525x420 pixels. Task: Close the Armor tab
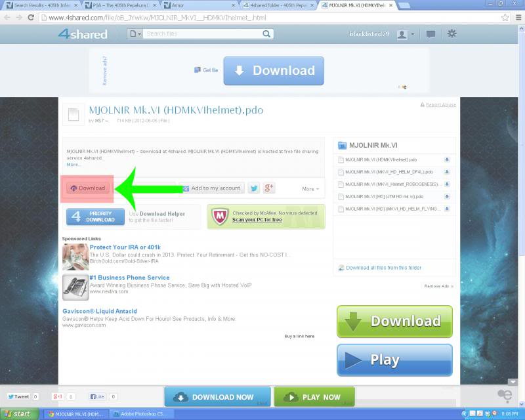click(233, 5)
